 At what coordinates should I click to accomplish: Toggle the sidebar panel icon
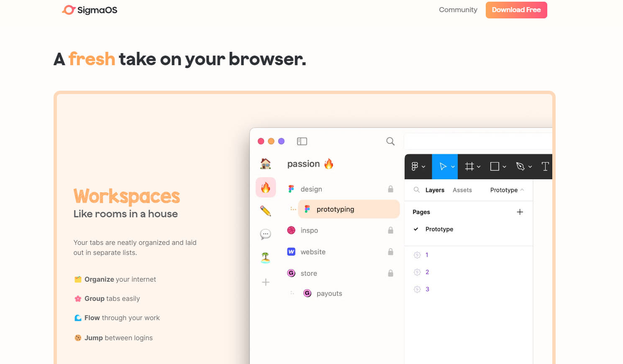[x=302, y=141]
